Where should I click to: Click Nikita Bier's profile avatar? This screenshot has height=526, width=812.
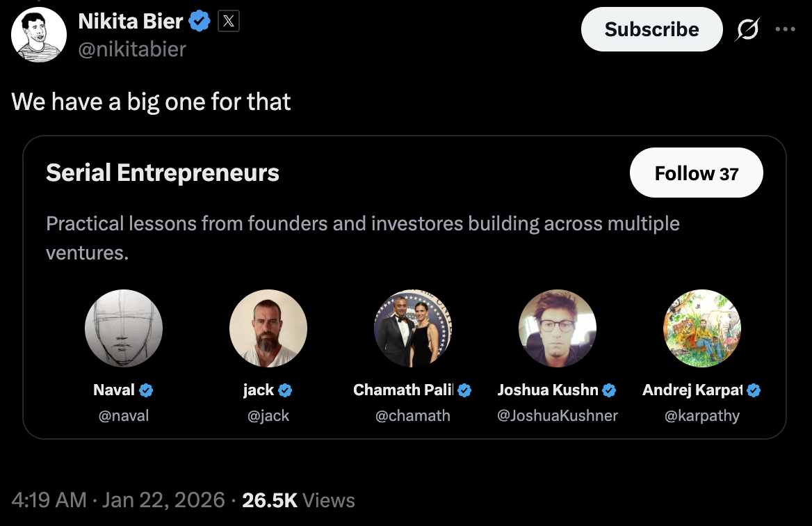(x=39, y=35)
